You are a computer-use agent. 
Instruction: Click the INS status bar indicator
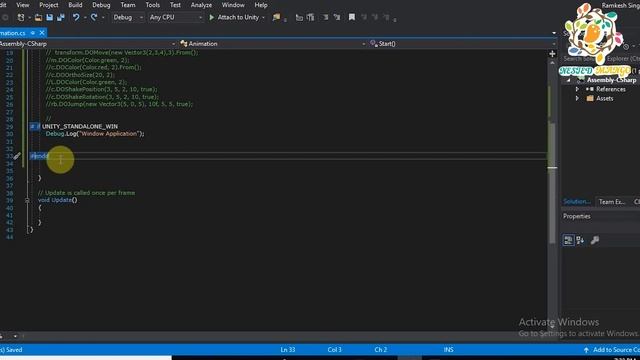click(449, 350)
